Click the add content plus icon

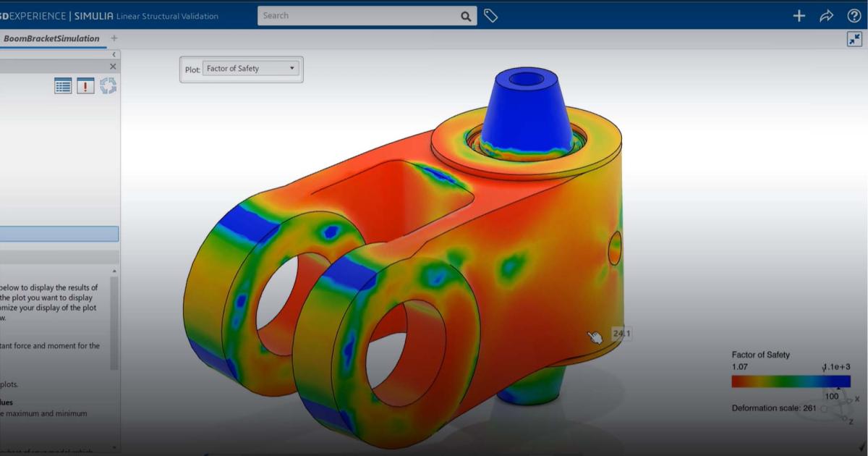coord(799,15)
